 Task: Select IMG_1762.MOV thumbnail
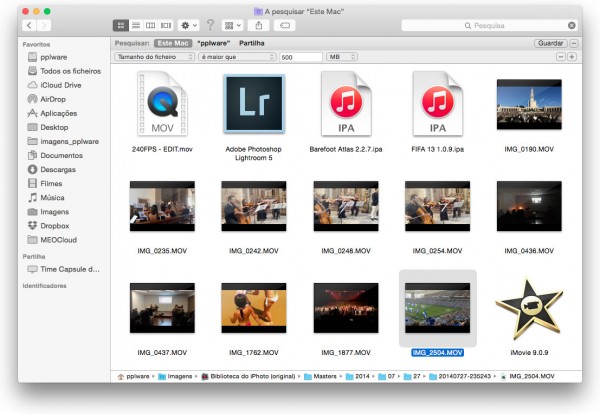[x=254, y=308]
